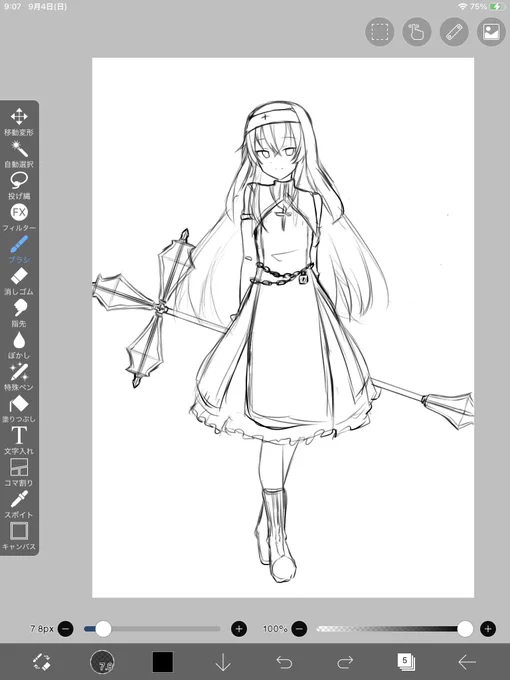Tap the 100% opacity value
510x680 pixels.
(275, 628)
